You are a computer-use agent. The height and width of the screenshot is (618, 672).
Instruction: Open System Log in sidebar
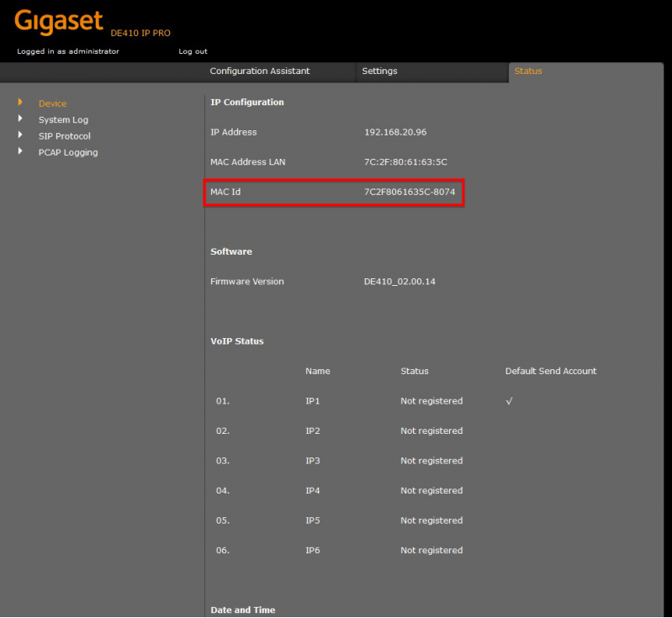[x=63, y=120]
